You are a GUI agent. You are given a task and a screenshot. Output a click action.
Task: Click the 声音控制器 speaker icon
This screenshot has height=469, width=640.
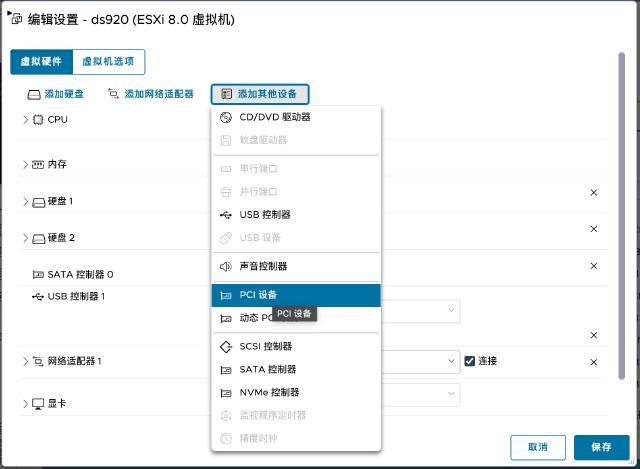pos(226,267)
